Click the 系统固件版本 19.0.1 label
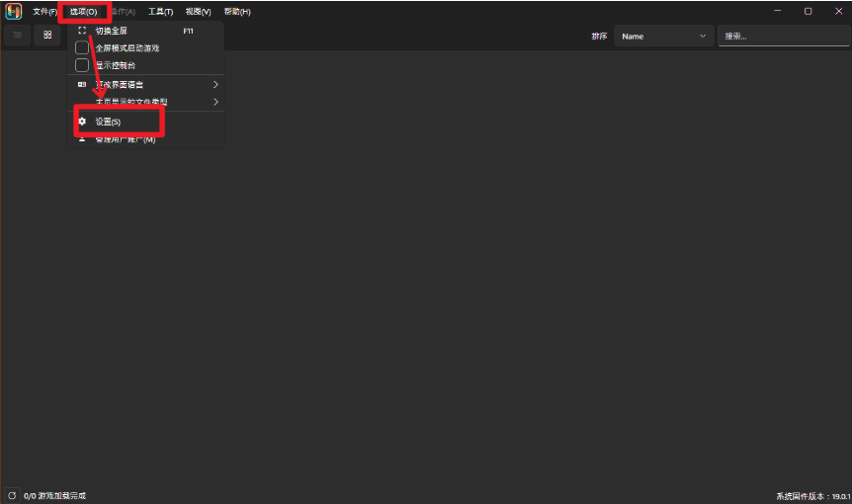The image size is (852, 504). point(810,496)
